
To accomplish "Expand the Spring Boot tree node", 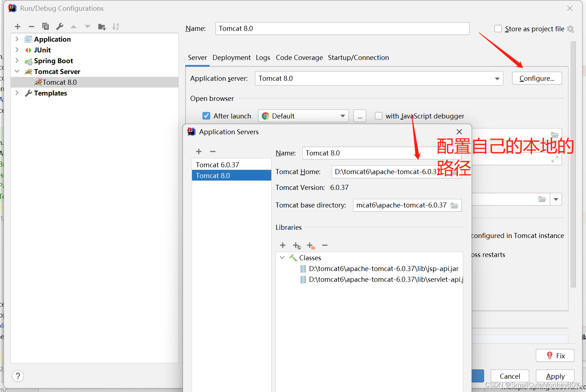I will click(17, 60).
